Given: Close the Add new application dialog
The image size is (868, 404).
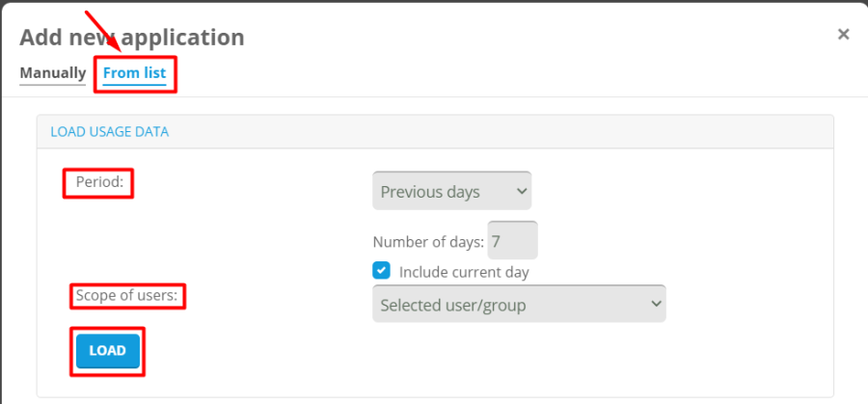Looking at the screenshot, I should pyautogui.click(x=843, y=35).
